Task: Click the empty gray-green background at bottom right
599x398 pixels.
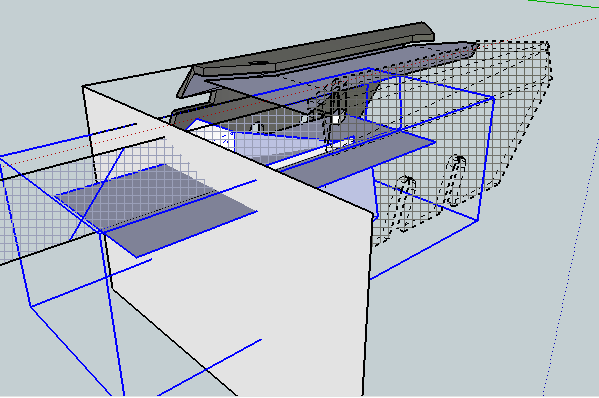Action: click(x=458, y=336)
